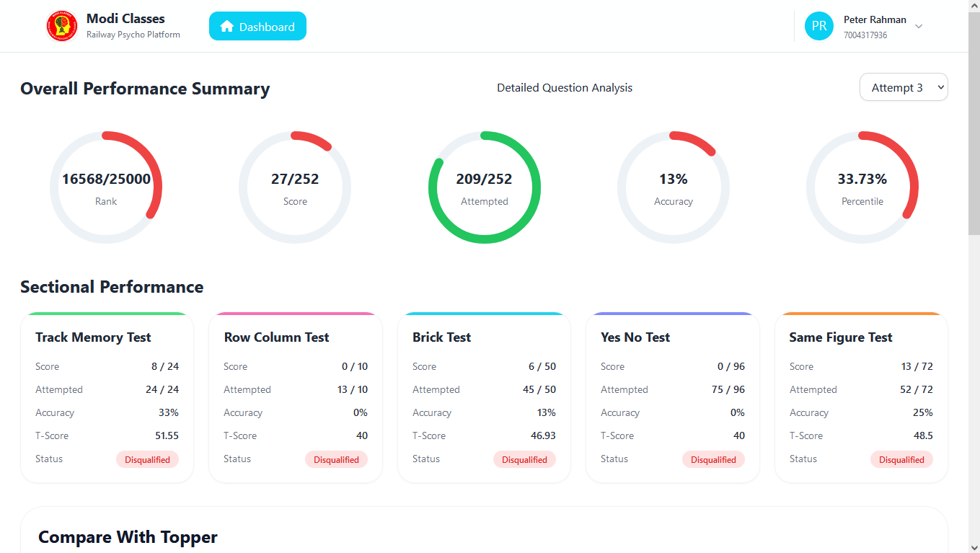Click the Percentile 33.73% progress ring

coord(862,187)
